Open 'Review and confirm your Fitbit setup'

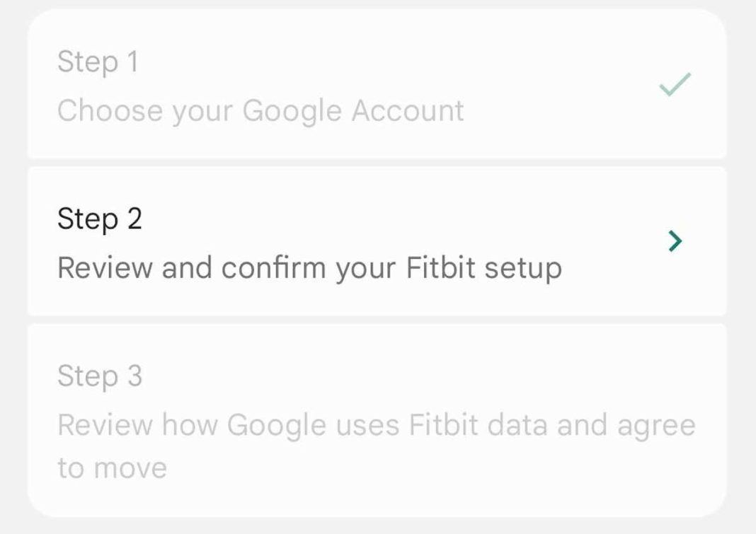coord(309,267)
